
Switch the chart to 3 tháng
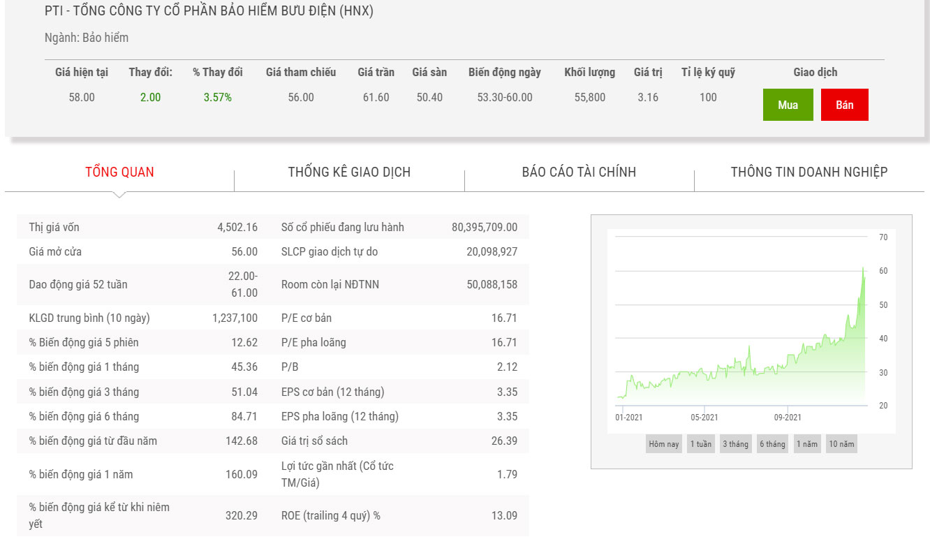[735, 444]
